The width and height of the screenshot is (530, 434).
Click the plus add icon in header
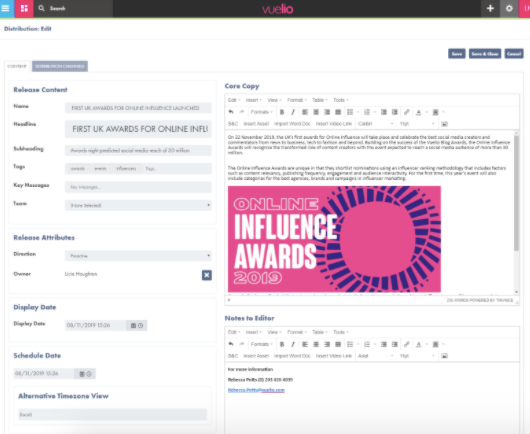click(x=490, y=8)
